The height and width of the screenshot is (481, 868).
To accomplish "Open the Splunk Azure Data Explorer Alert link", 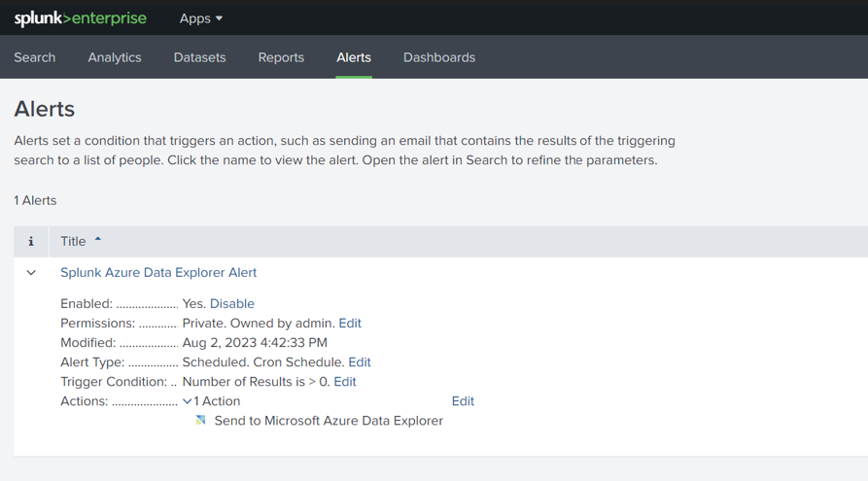I will tap(158, 273).
